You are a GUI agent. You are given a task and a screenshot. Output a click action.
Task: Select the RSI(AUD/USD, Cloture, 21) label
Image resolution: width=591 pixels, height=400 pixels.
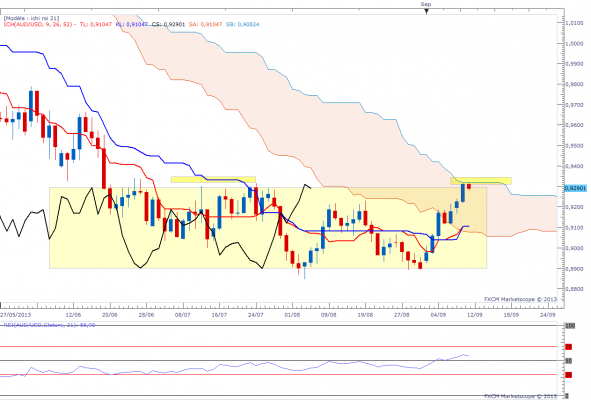point(49,325)
